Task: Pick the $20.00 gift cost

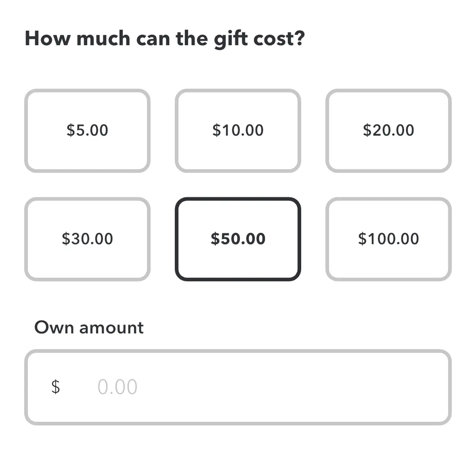Action: (x=388, y=130)
